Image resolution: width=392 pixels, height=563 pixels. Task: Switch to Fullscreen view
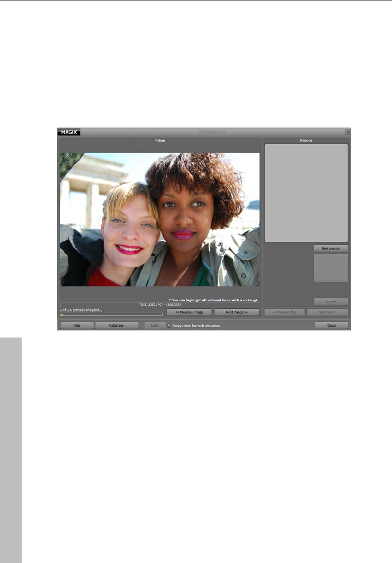[x=117, y=325]
